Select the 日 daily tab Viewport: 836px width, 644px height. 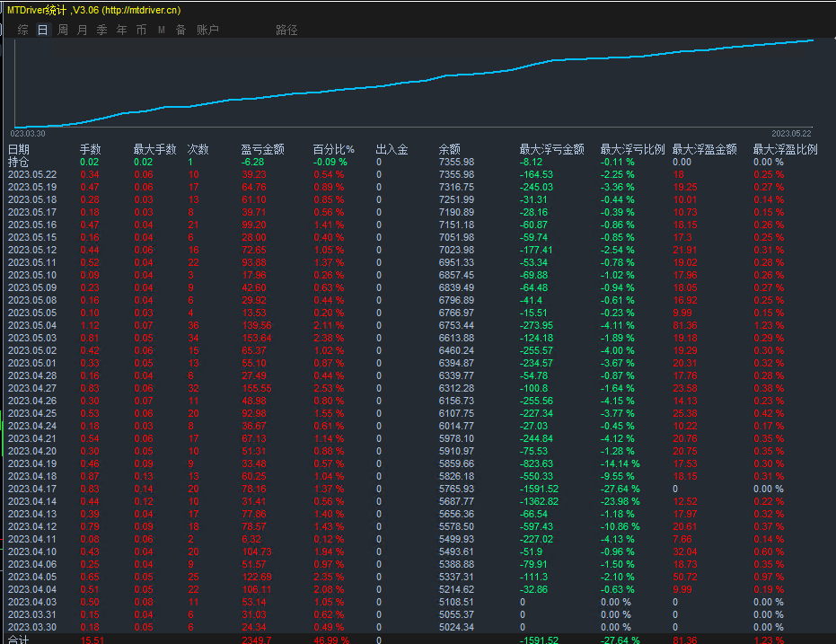pos(43,30)
